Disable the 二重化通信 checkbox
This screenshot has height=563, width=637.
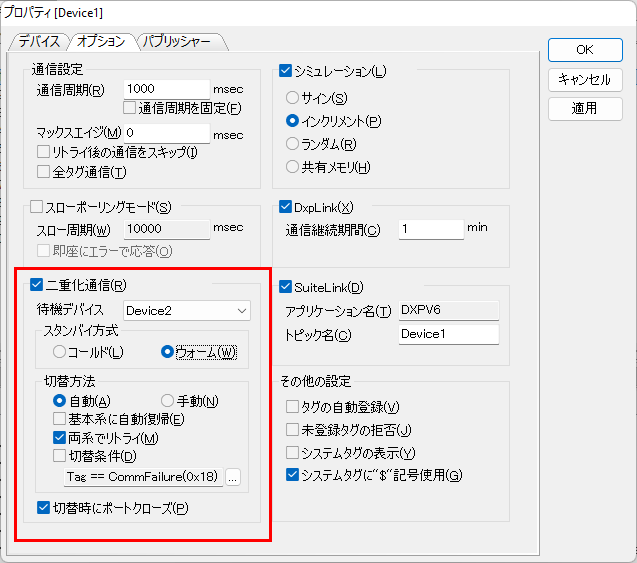pos(38,285)
